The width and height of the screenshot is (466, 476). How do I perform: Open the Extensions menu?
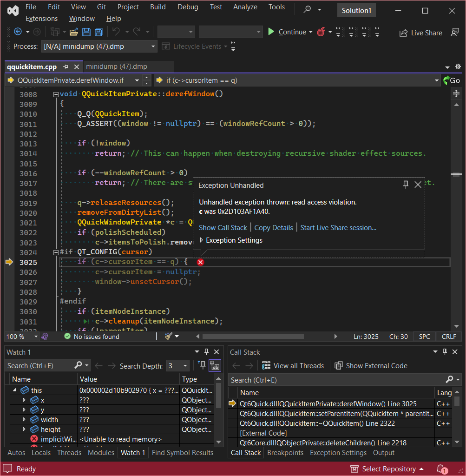[41, 19]
